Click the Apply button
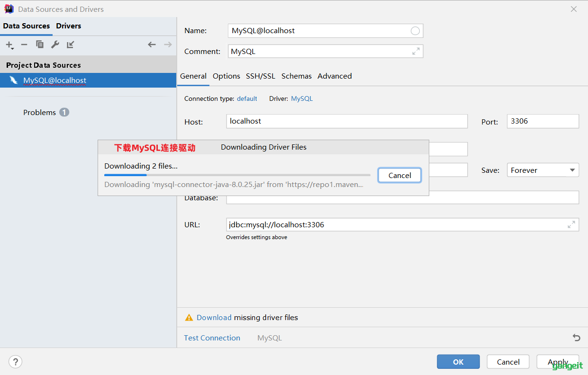This screenshot has height=375, width=588. (558, 362)
